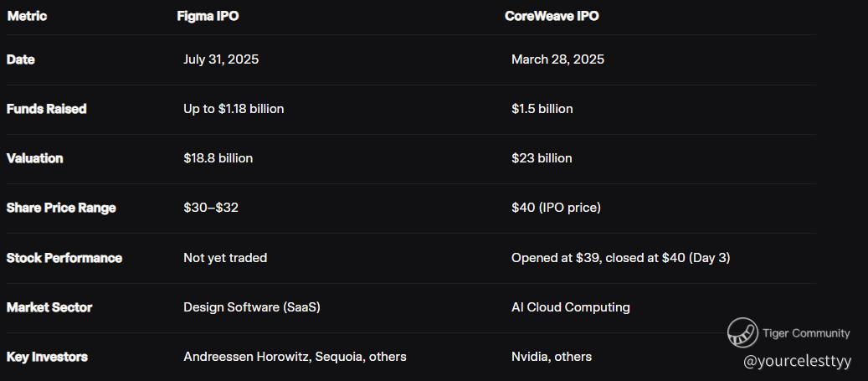
Task: Select the $18.8 billion valuation cell
Action: click(x=218, y=158)
